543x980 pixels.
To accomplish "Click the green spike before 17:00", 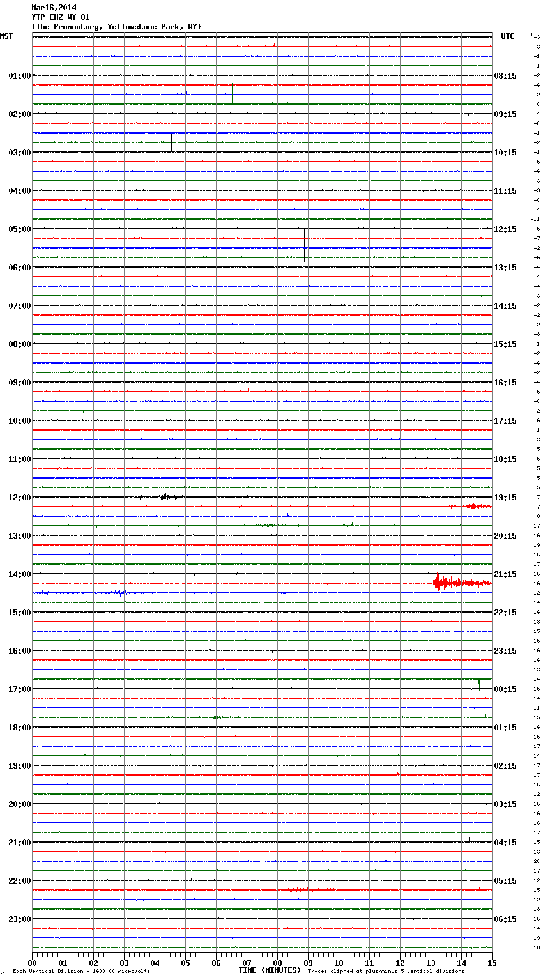I will click(479, 684).
